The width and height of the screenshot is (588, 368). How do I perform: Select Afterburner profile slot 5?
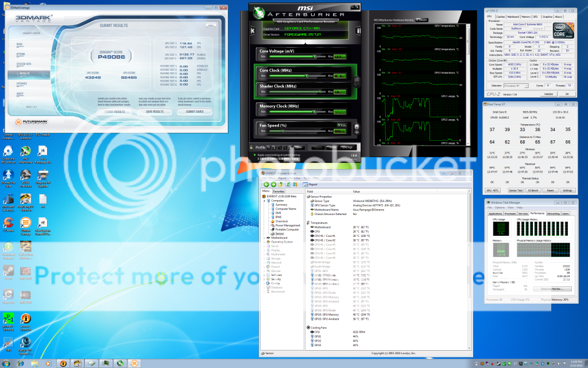coord(290,148)
